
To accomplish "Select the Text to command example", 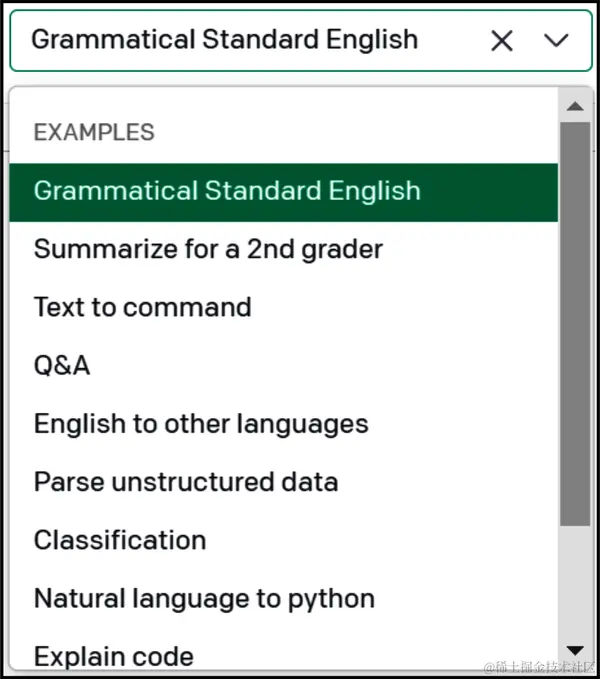I will click(x=284, y=307).
